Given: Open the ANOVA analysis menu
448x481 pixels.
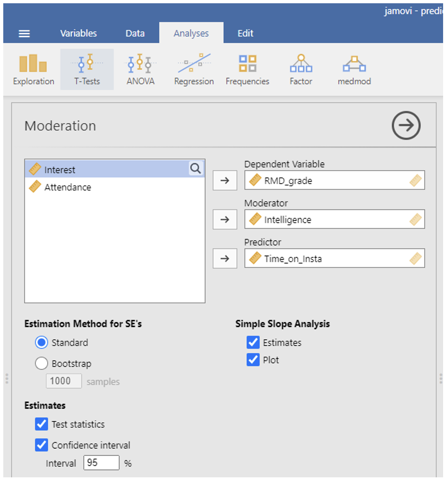Looking at the screenshot, I should [x=140, y=70].
